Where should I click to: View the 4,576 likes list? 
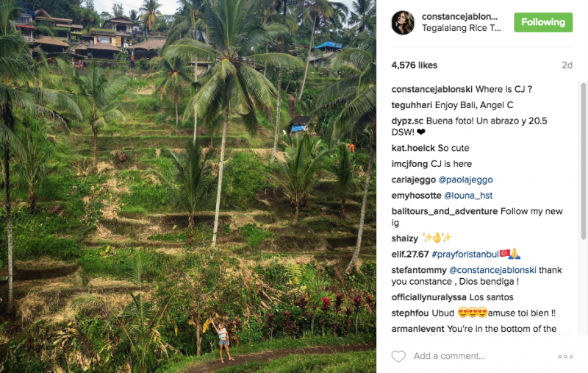[415, 65]
